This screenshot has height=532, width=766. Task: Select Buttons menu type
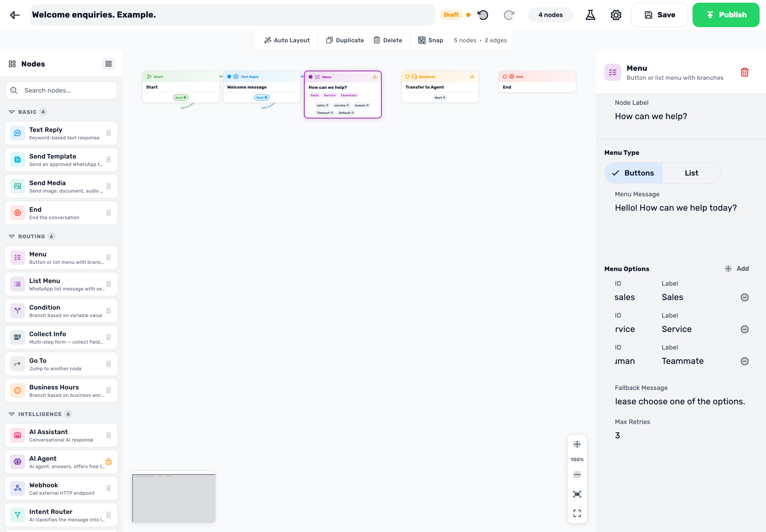pos(633,173)
